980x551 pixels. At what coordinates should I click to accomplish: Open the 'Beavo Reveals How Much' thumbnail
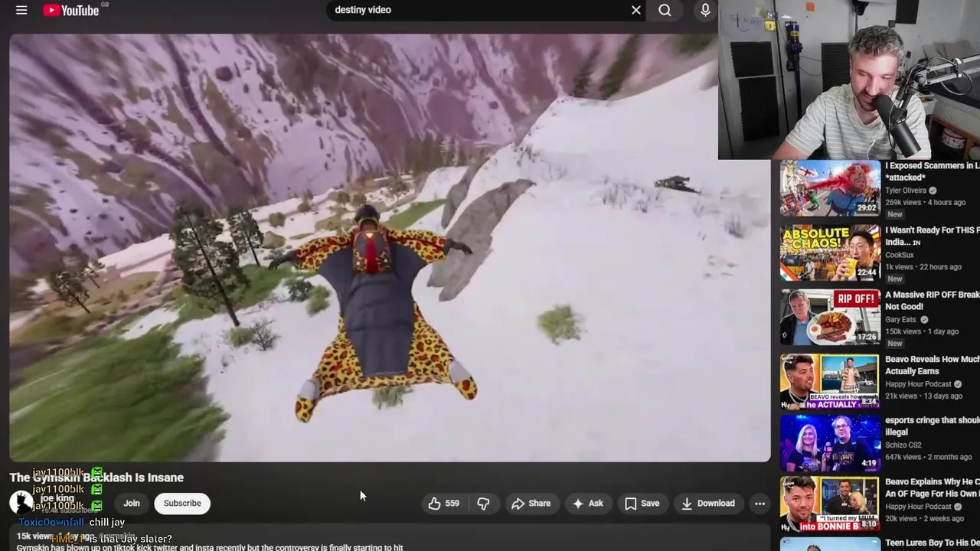click(830, 381)
